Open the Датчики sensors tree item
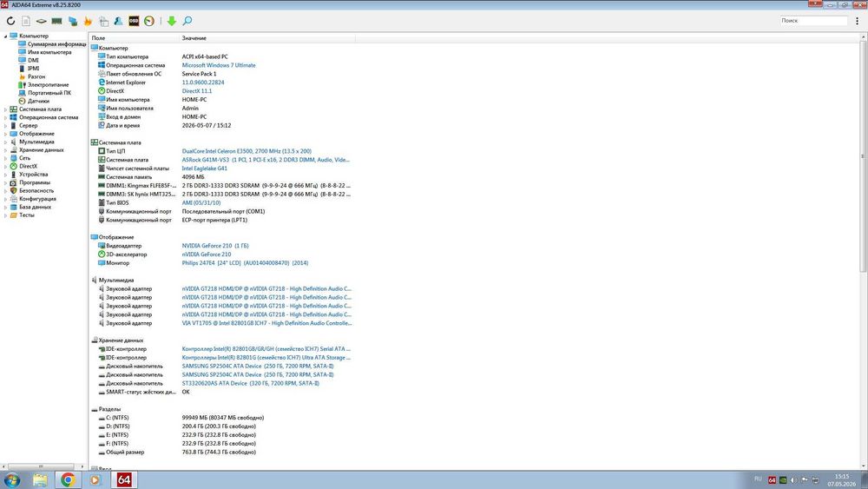The width and height of the screenshot is (868, 489). (38, 101)
